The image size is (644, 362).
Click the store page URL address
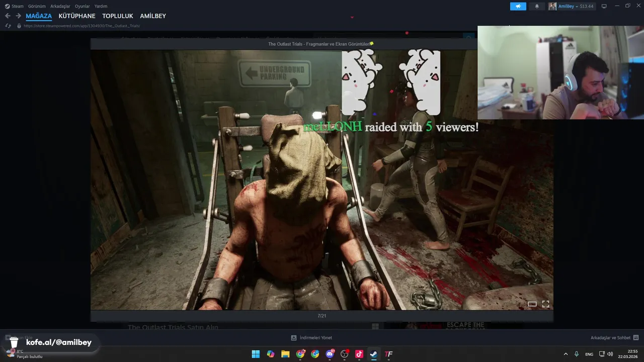pyautogui.click(x=82, y=26)
